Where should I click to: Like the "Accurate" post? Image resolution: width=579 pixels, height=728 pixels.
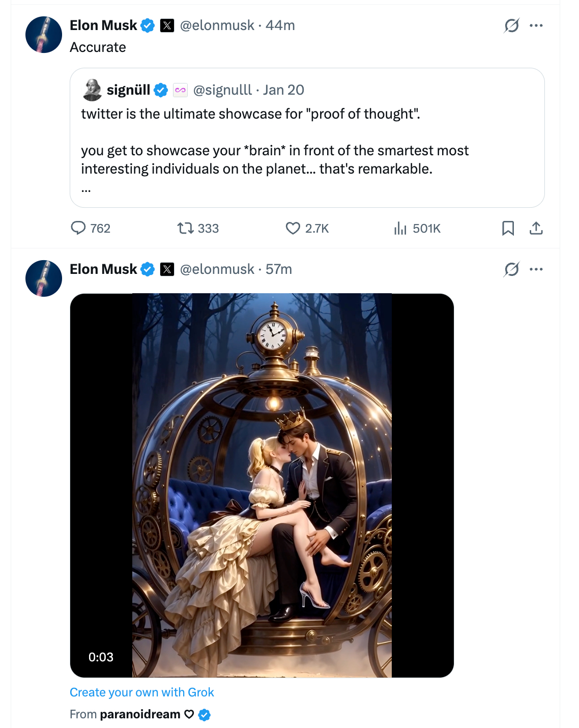click(293, 228)
